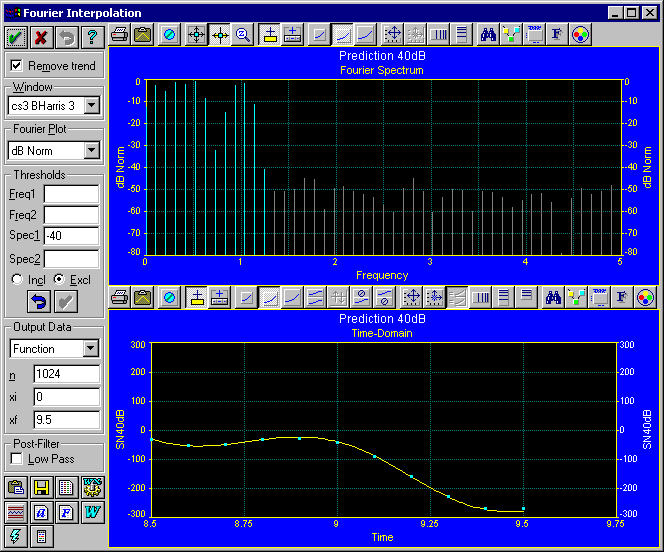Image resolution: width=664 pixels, height=552 pixels.
Task: Print the Fourier Spectrum graph
Action: (119, 34)
